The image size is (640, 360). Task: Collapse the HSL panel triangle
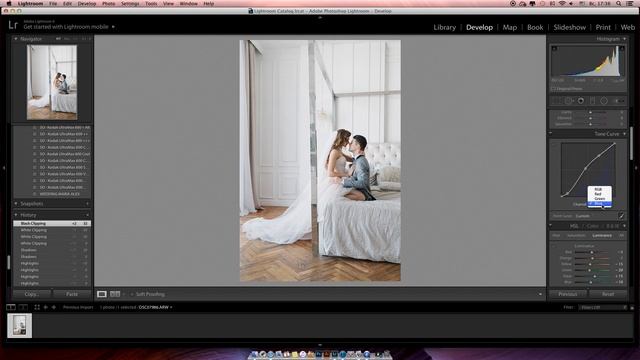pos(624,226)
